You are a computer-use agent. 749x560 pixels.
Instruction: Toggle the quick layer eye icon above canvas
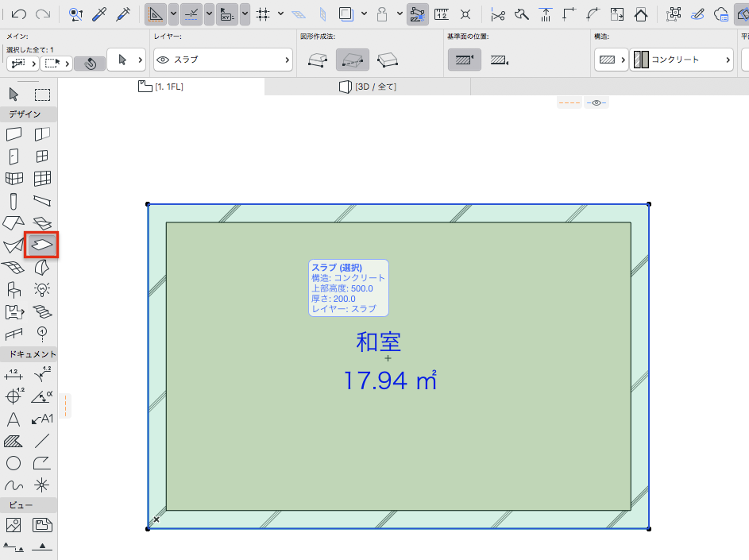coord(596,102)
